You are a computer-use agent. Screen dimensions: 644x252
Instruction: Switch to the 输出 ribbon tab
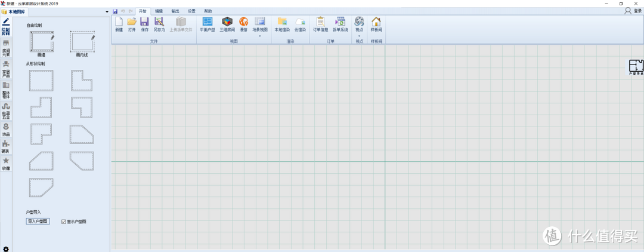[175, 11]
